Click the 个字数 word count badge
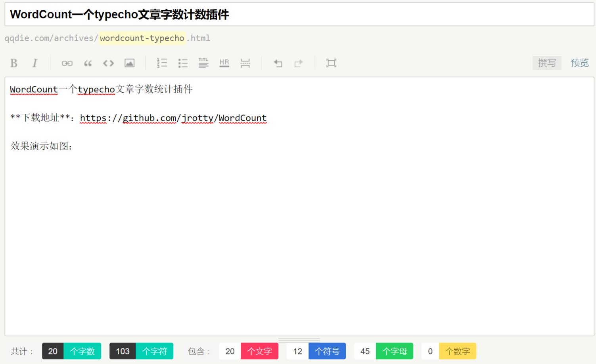The height and width of the screenshot is (364, 596). click(x=82, y=351)
